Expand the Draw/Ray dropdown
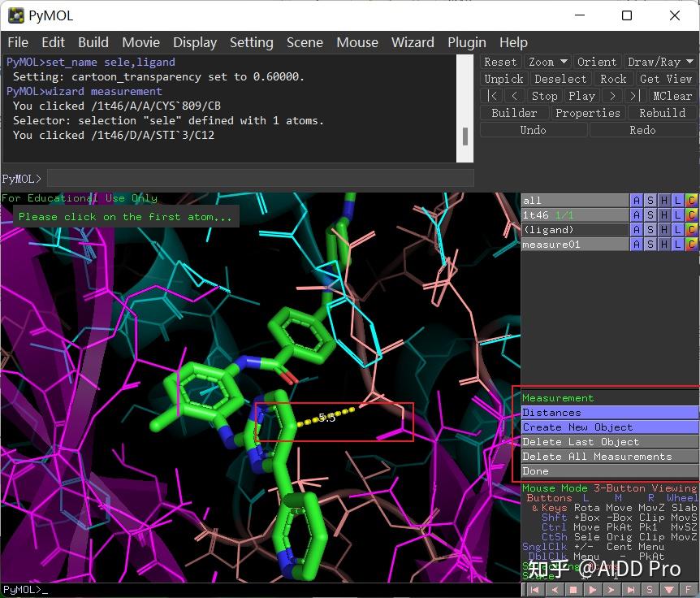700x598 pixels. point(660,62)
